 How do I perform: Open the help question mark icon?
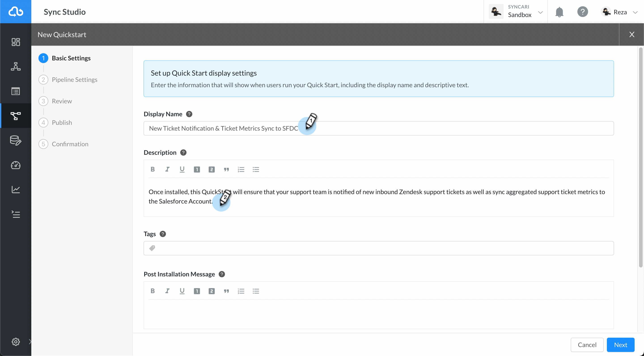pyautogui.click(x=583, y=11)
